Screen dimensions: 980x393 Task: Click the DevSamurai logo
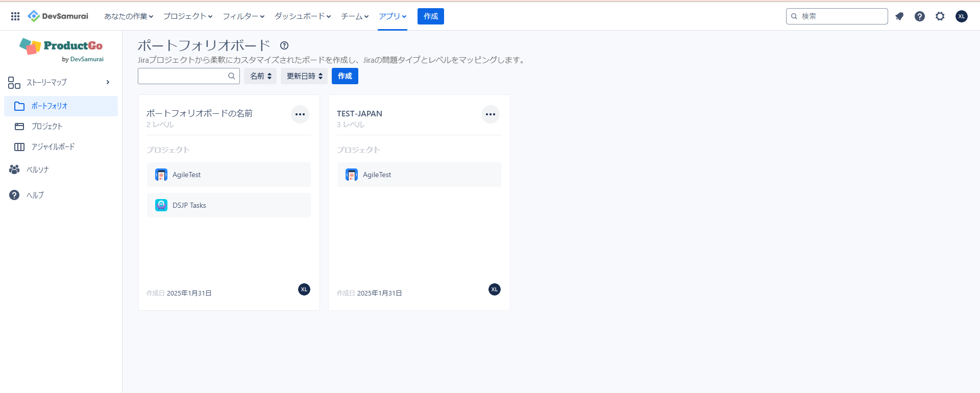point(58,16)
